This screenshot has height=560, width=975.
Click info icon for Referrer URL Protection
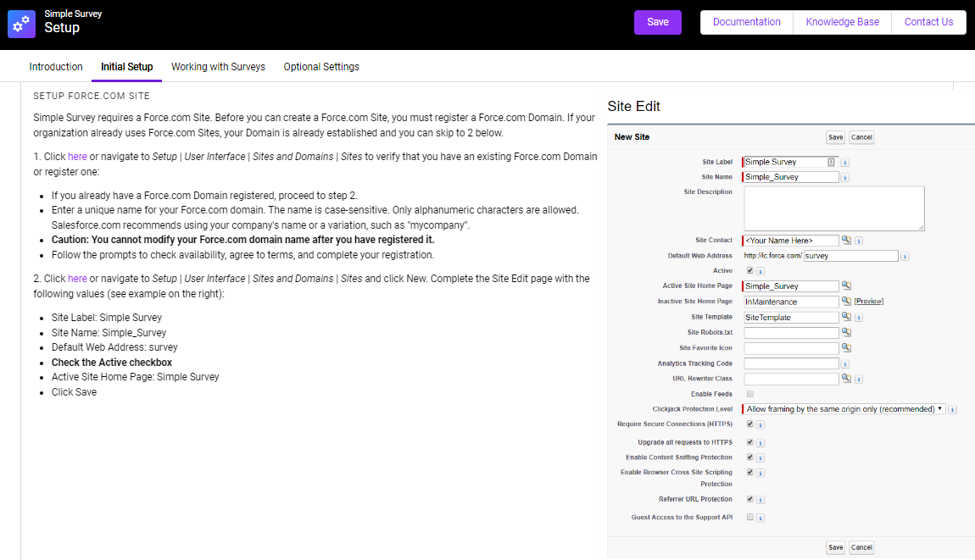(x=760, y=500)
